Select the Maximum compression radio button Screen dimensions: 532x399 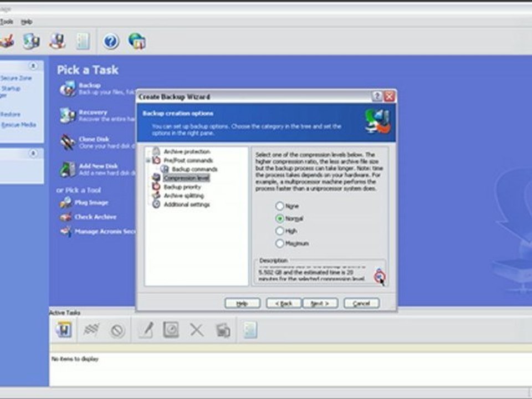[279, 243]
